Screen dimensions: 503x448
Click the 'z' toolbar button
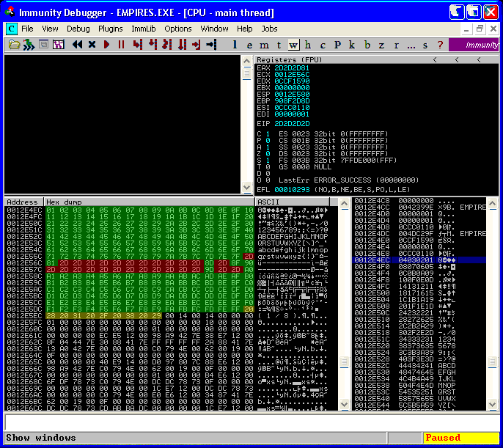381,45
